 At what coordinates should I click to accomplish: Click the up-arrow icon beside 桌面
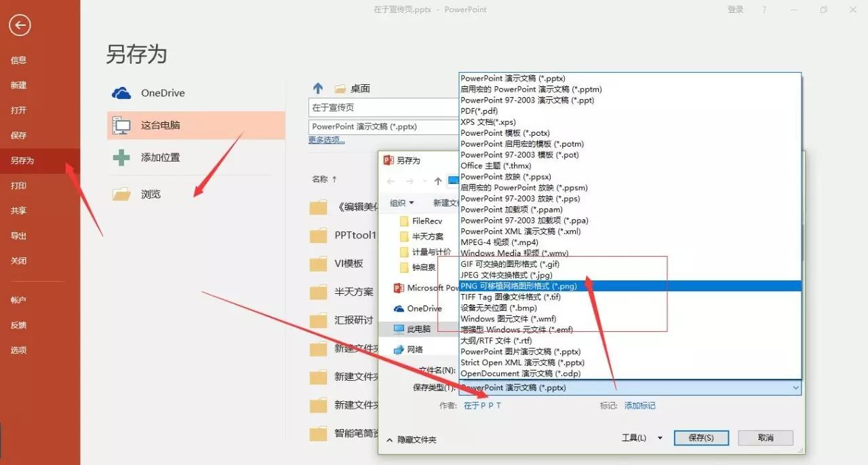(317, 88)
